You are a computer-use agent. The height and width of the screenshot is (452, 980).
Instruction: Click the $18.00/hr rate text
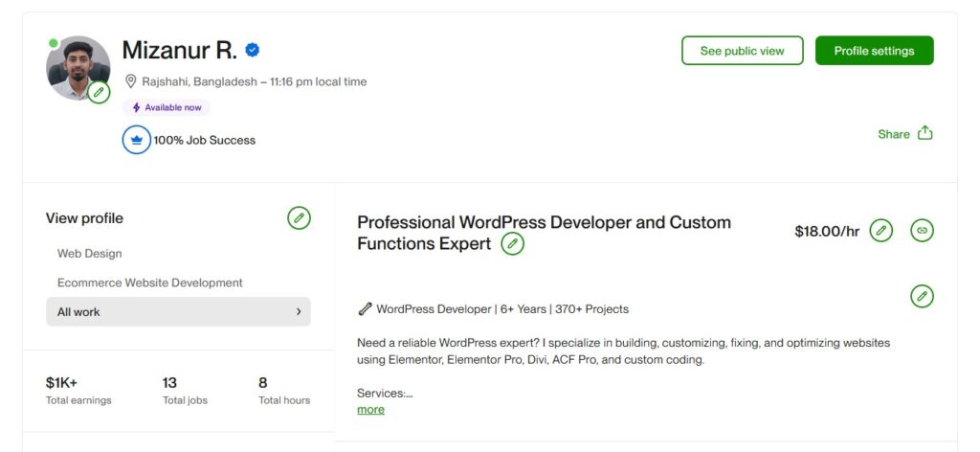click(827, 232)
